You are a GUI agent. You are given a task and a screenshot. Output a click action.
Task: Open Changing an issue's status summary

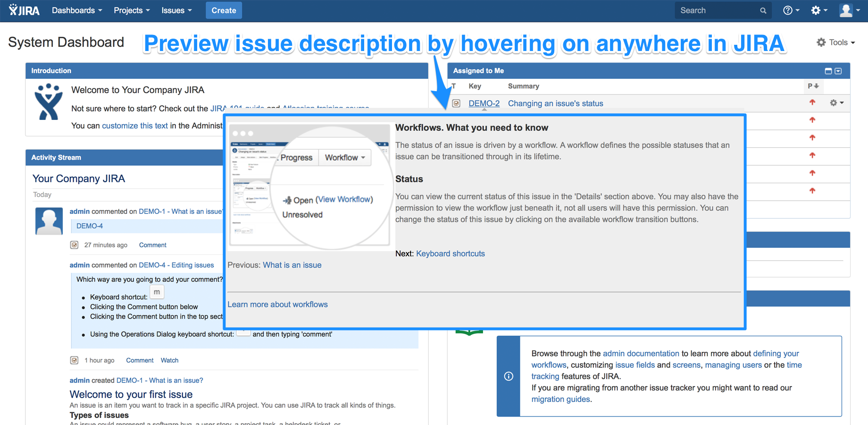tap(555, 103)
